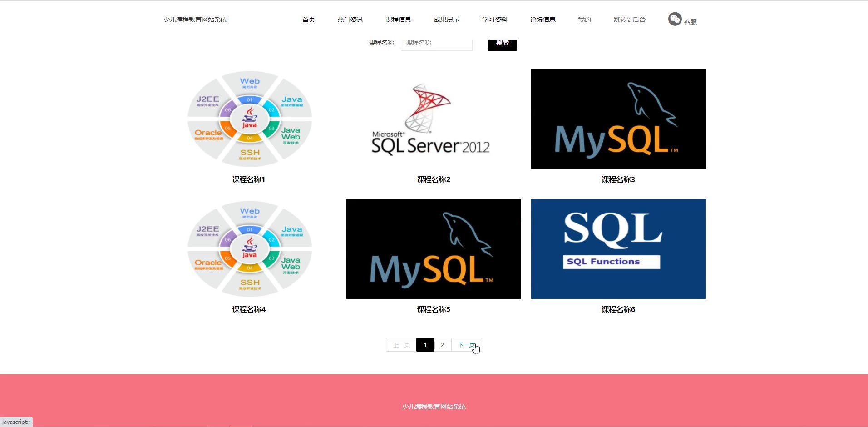The image size is (868, 427).
Task: Open the Java wheel thumbnail for 课程名称4
Action: point(250,249)
